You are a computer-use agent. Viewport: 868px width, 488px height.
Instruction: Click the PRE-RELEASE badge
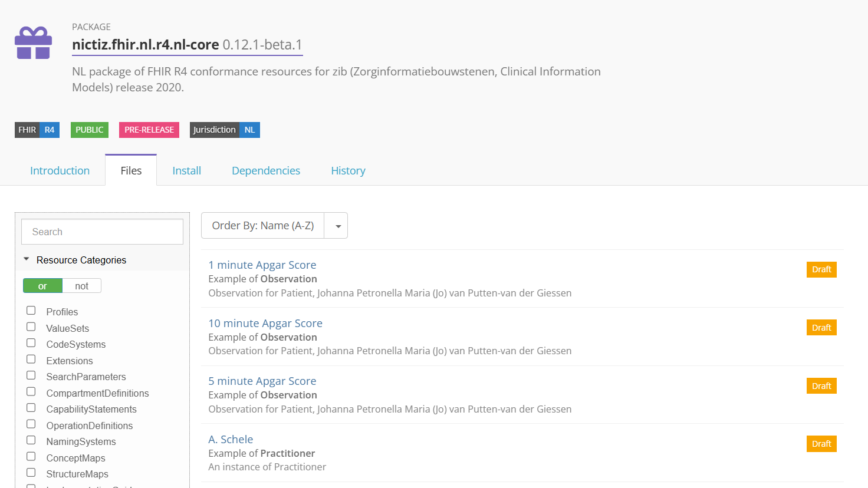point(149,130)
